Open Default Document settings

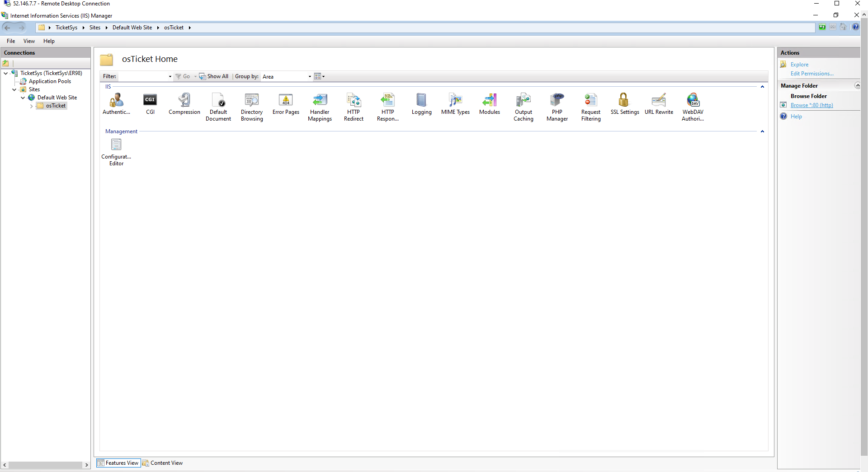pyautogui.click(x=218, y=107)
